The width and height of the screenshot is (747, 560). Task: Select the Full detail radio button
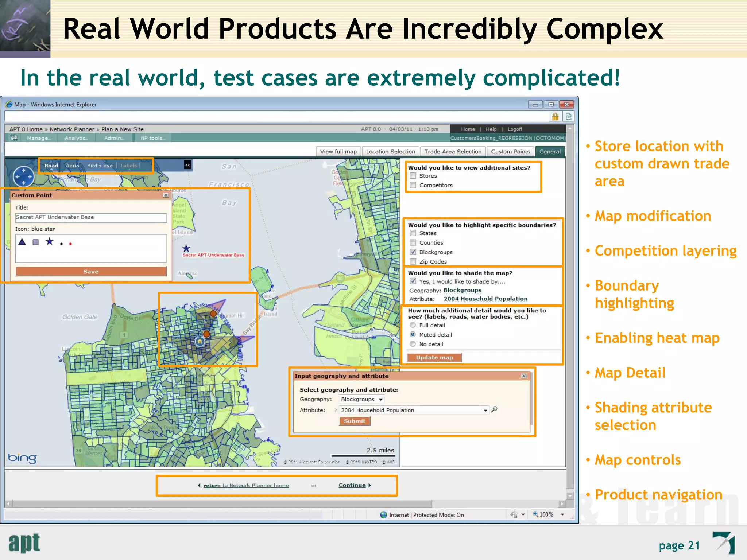pyautogui.click(x=413, y=325)
